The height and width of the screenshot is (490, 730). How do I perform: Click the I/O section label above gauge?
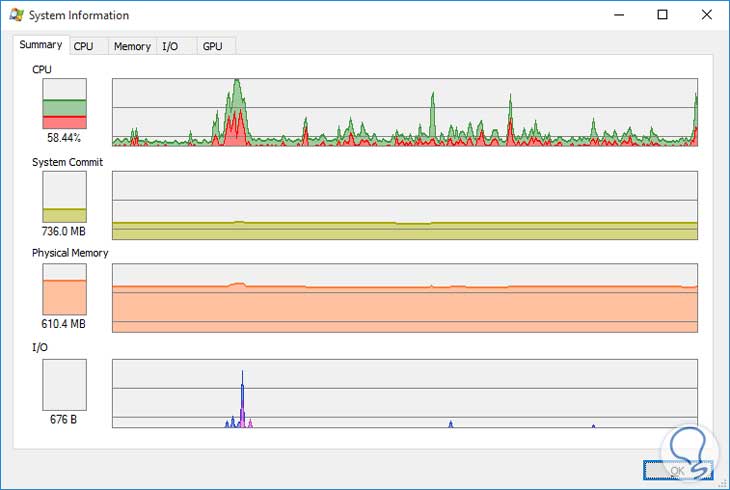click(40, 347)
